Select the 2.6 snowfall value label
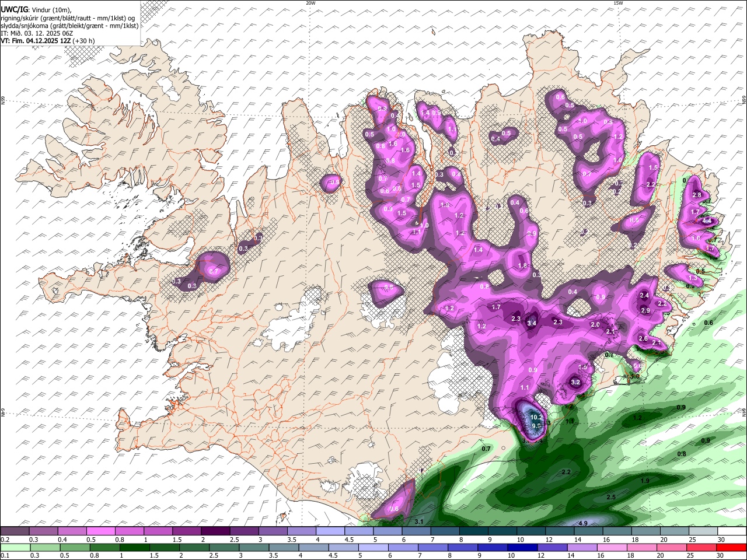The image size is (747, 560). point(643,339)
